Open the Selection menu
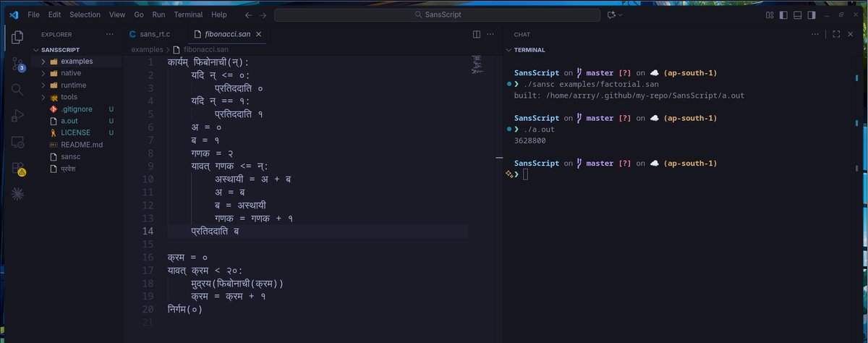 coord(85,14)
